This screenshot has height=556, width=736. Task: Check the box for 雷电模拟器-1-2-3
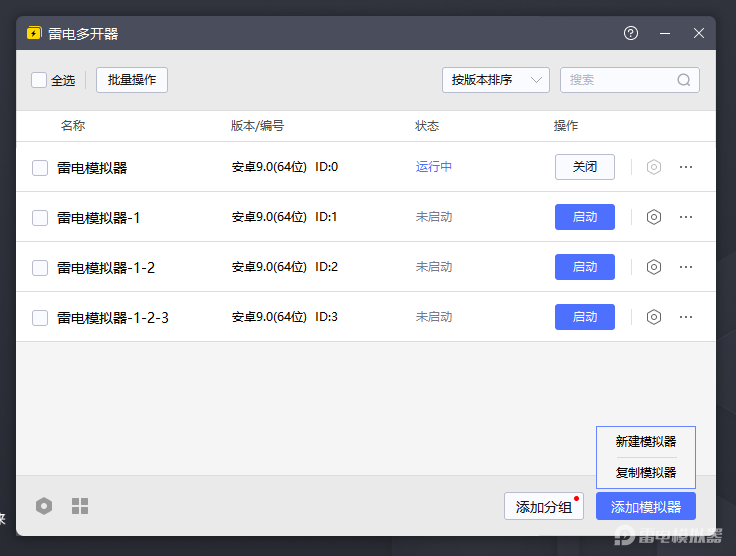(40, 318)
